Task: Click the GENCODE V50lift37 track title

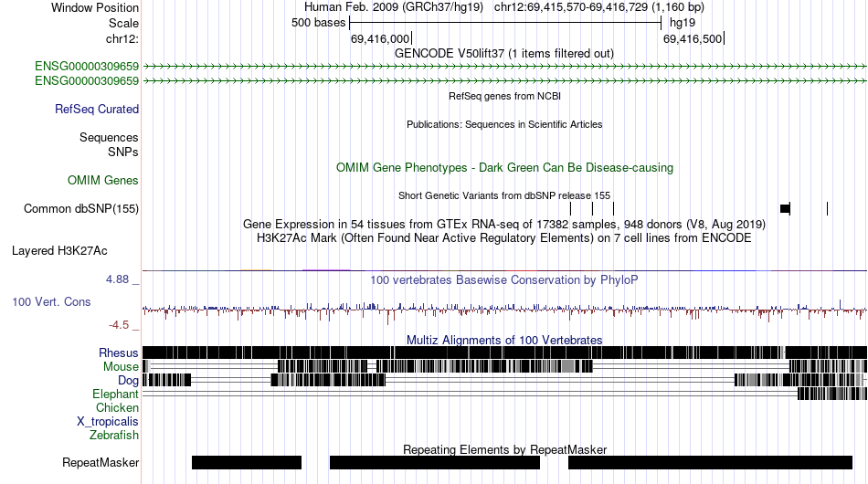Action: coord(504,54)
